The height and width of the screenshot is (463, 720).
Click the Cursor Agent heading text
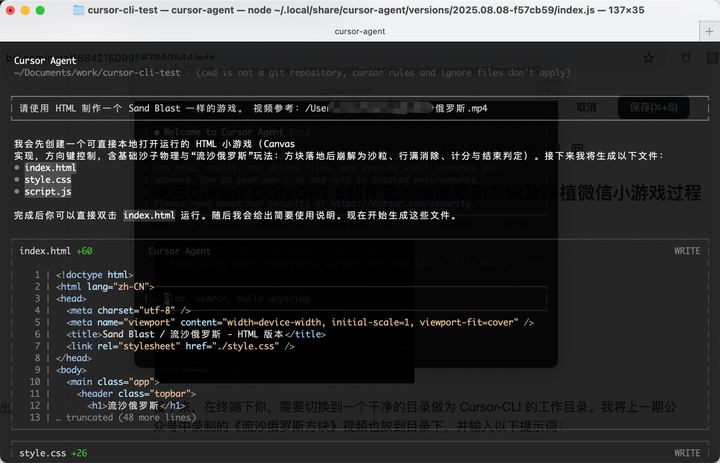45,61
